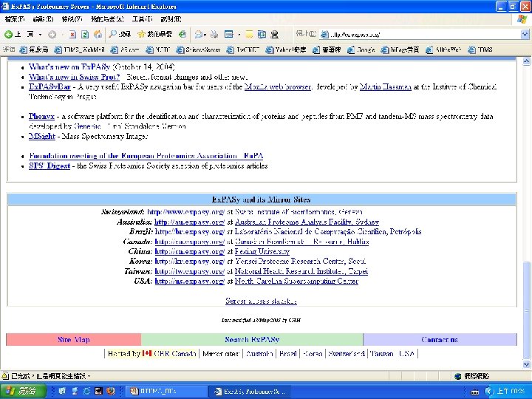Screen dimensions: 532x399
Task: Click the address bar URL field
Action: (x=420, y=34)
